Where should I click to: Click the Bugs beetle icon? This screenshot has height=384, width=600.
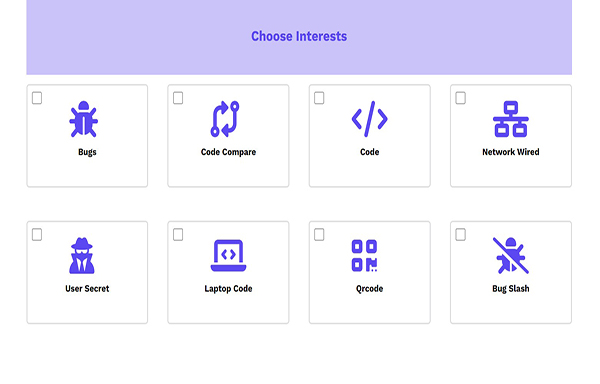click(83, 119)
